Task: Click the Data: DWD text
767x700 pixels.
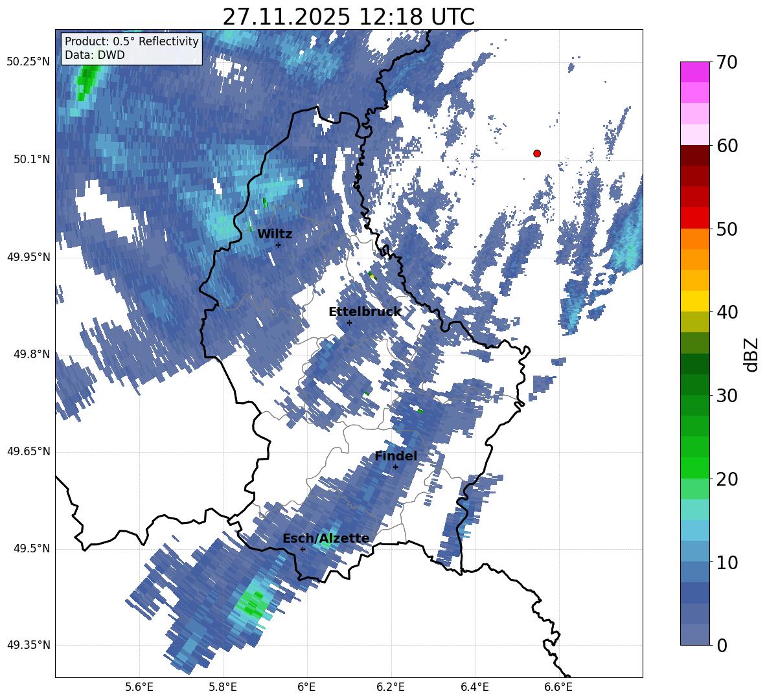Action: coord(95,55)
